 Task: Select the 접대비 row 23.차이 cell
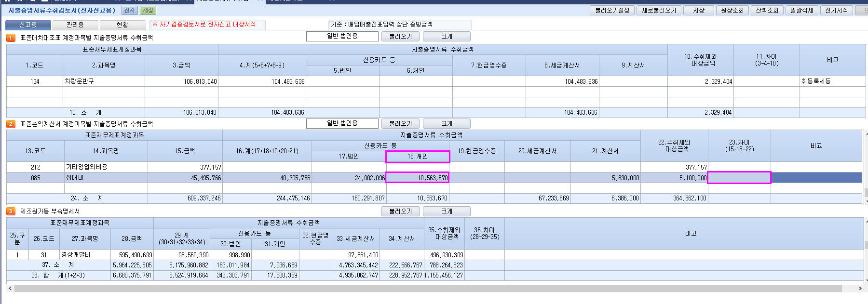click(x=739, y=178)
